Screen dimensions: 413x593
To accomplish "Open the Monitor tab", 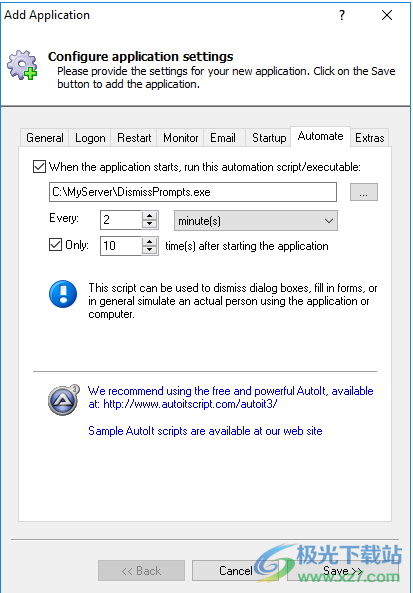I will pyautogui.click(x=180, y=138).
